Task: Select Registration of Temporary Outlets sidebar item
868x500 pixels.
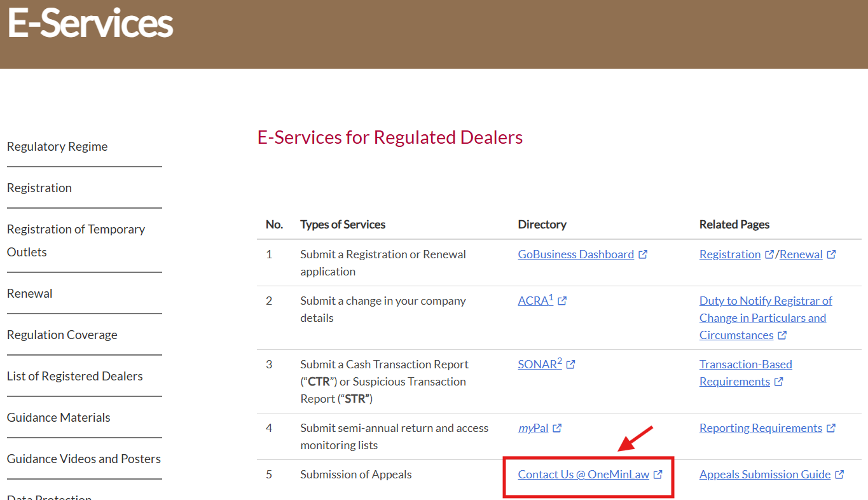Action: coord(76,240)
